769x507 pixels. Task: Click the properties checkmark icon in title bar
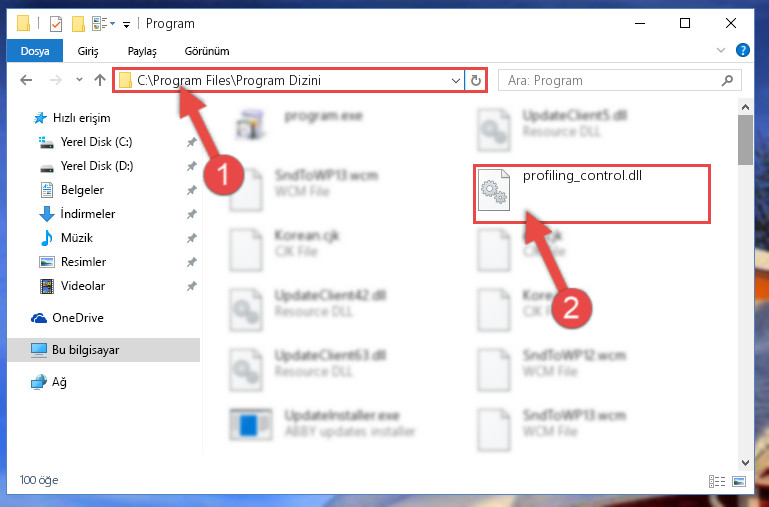coord(56,24)
